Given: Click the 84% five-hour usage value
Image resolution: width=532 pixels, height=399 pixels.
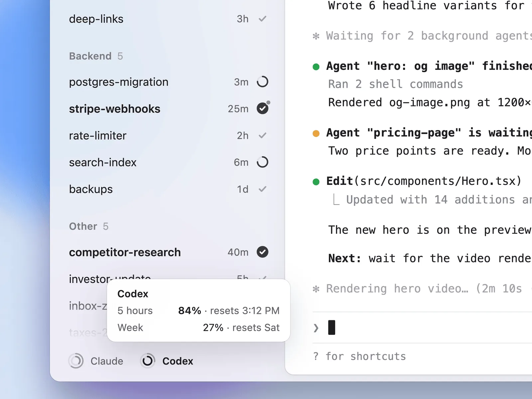Looking at the screenshot, I should pos(190,311).
